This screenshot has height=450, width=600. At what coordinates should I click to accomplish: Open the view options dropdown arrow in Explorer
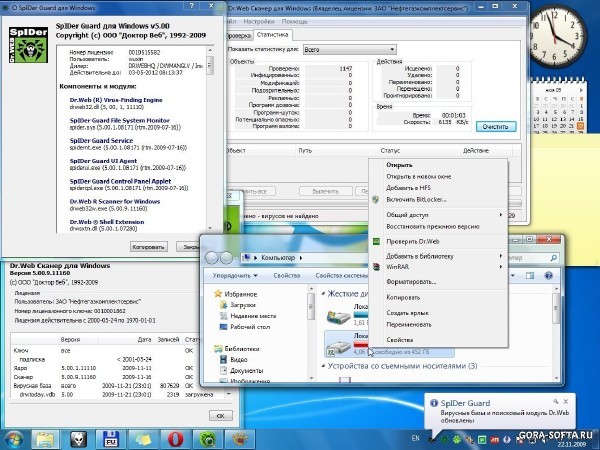[x=513, y=276]
